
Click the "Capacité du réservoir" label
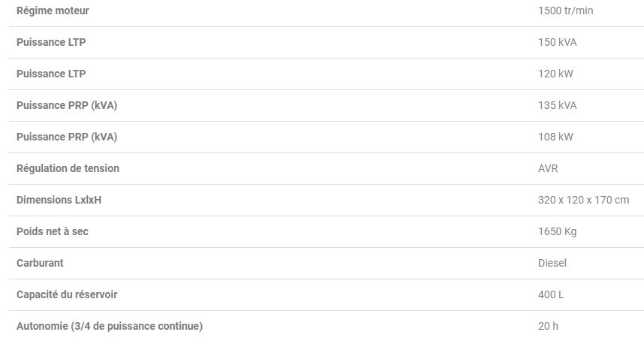[x=67, y=294]
